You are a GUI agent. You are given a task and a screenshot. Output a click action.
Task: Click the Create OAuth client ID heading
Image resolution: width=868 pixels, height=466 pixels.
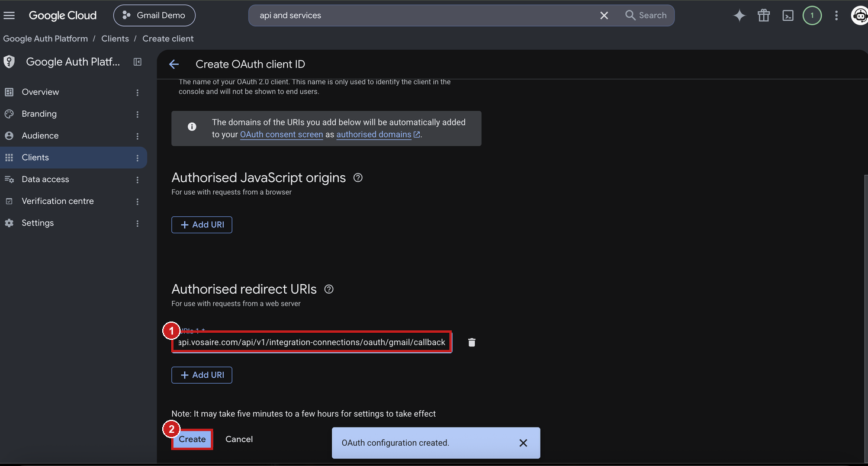pos(250,64)
